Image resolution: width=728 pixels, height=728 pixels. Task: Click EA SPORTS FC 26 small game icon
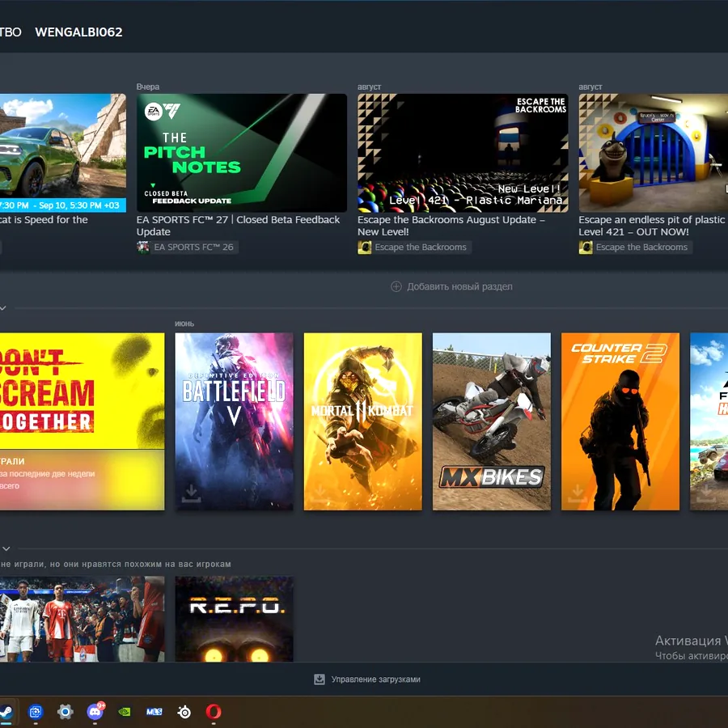[143, 247]
